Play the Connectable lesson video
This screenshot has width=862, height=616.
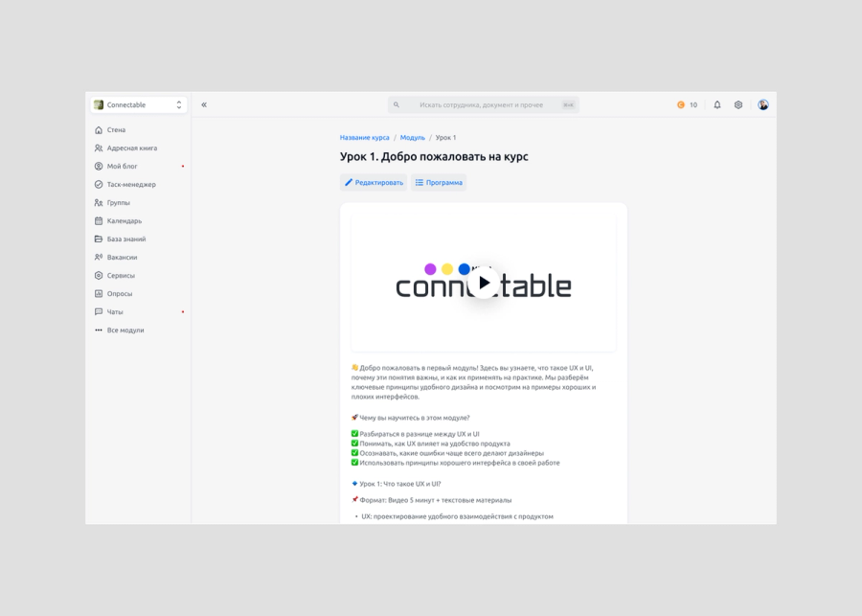point(484,283)
